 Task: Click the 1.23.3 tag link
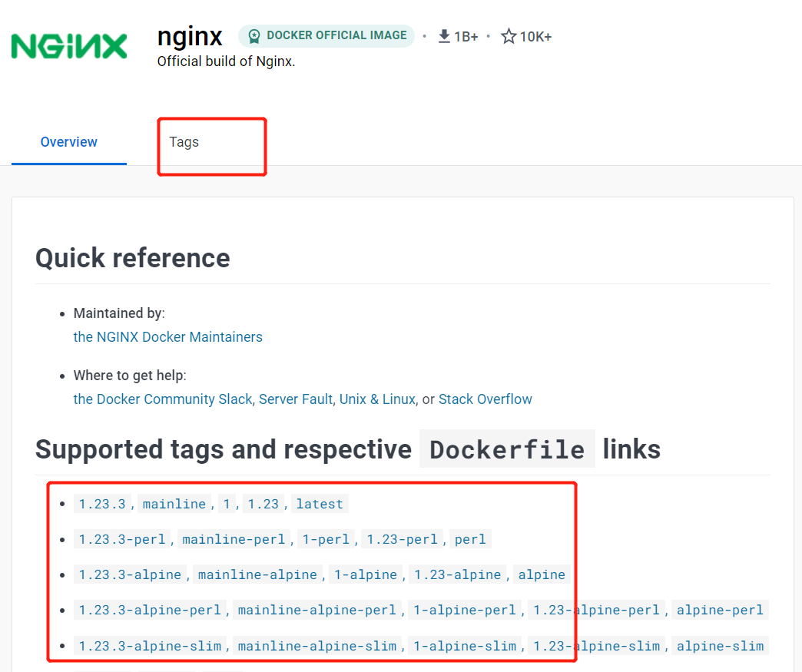point(101,505)
